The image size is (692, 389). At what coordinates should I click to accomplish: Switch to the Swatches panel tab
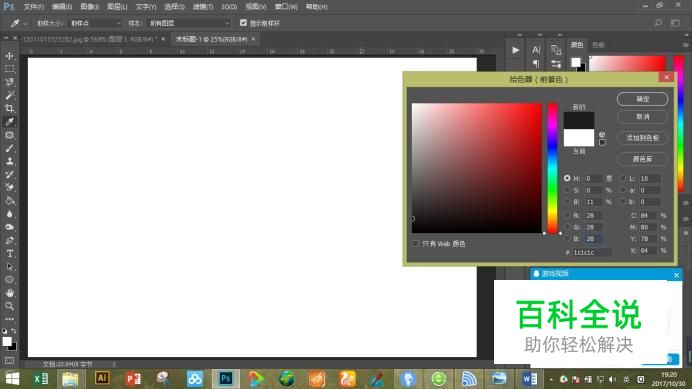coord(598,45)
